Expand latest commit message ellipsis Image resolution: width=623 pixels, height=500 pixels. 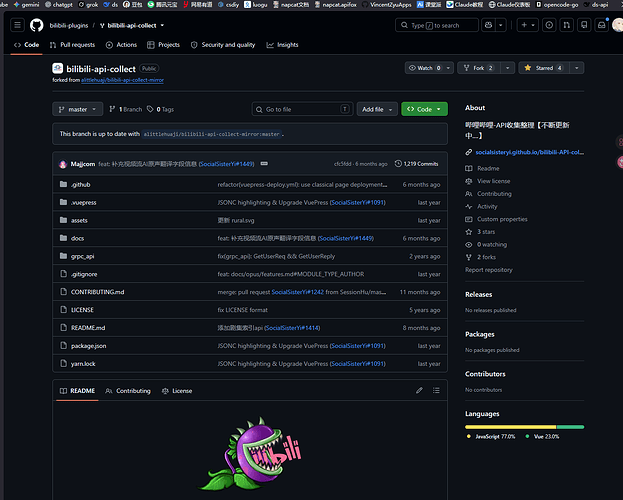point(264,164)
